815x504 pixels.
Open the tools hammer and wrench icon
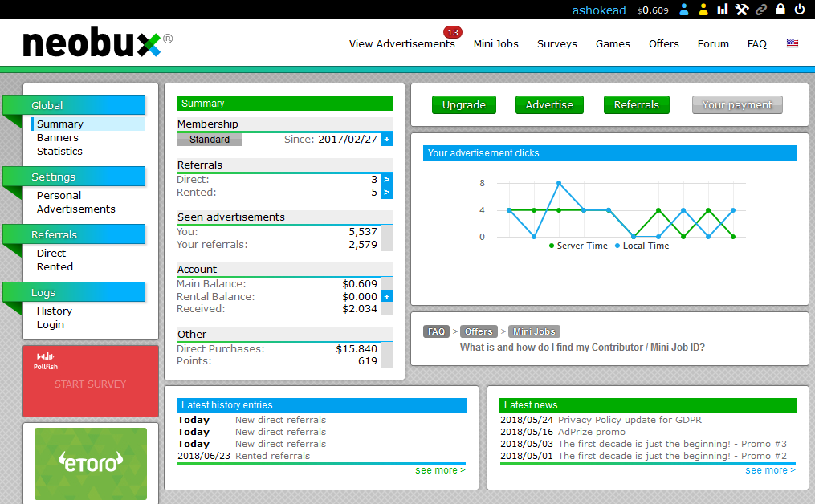[x=742, y=10]
